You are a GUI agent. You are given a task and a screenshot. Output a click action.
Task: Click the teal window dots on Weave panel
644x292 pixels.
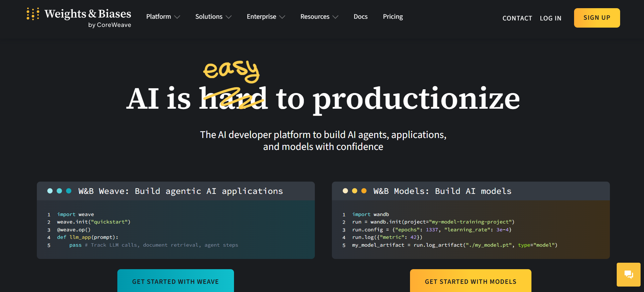59,191
